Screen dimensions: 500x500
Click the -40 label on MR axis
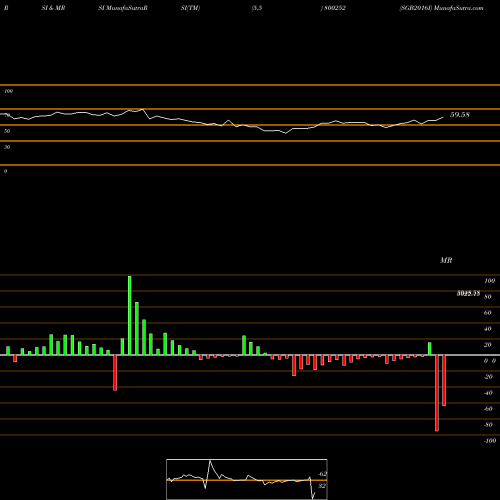pyautogui.click(x=488, y=393)
